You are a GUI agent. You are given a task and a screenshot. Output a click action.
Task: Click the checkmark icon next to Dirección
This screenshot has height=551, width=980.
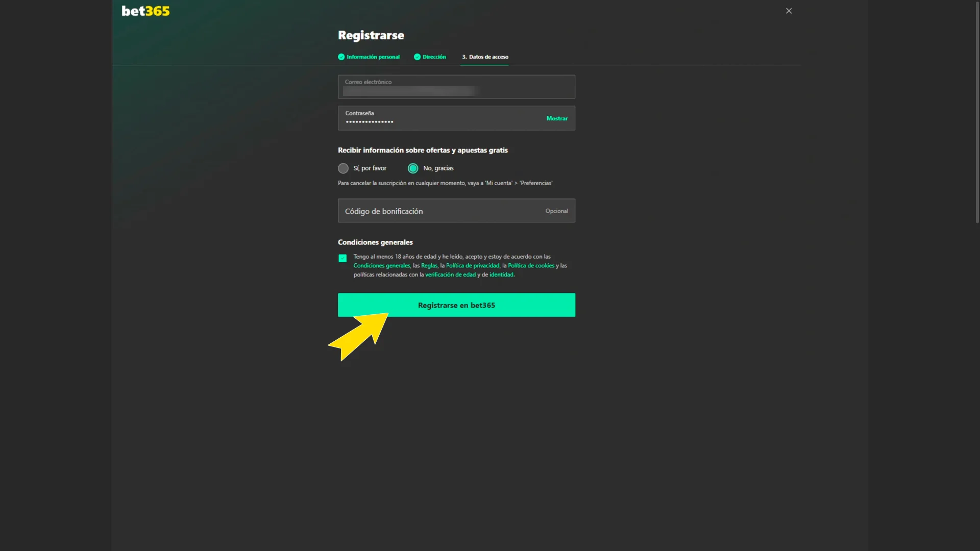point(418,57)
